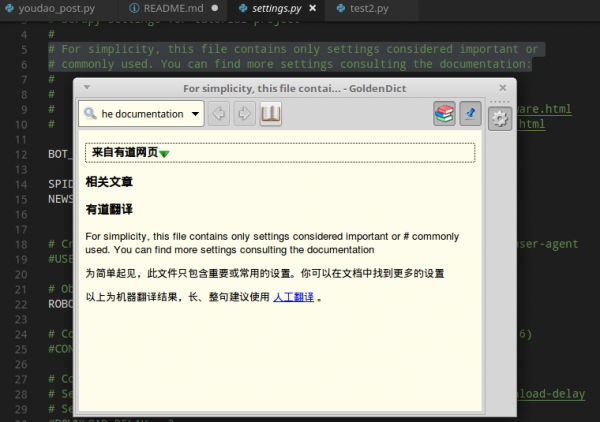Expand the search word dropdown arrow
This screenshot has width=600, height=422.
click(x=195, y=114)
